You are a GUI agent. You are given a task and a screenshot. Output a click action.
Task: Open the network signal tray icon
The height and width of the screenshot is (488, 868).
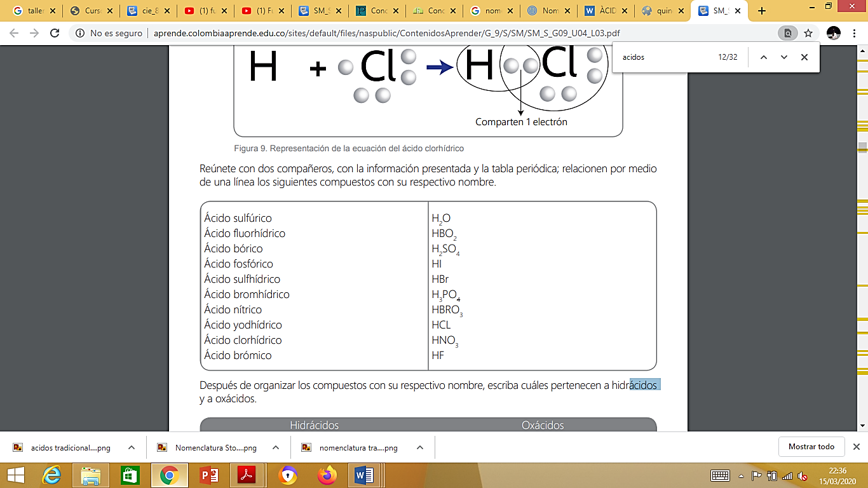coord(787,475)
